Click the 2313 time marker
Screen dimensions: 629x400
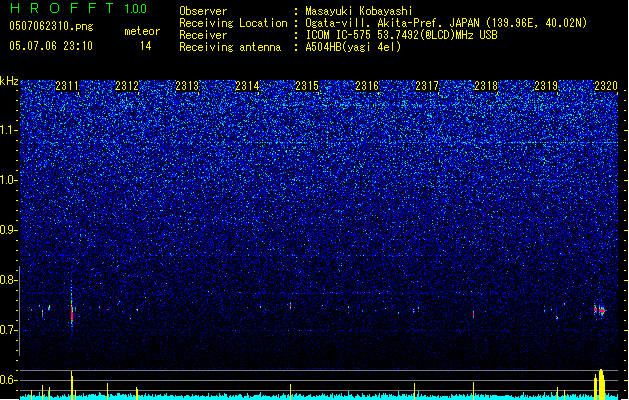[x=187, y=86]
